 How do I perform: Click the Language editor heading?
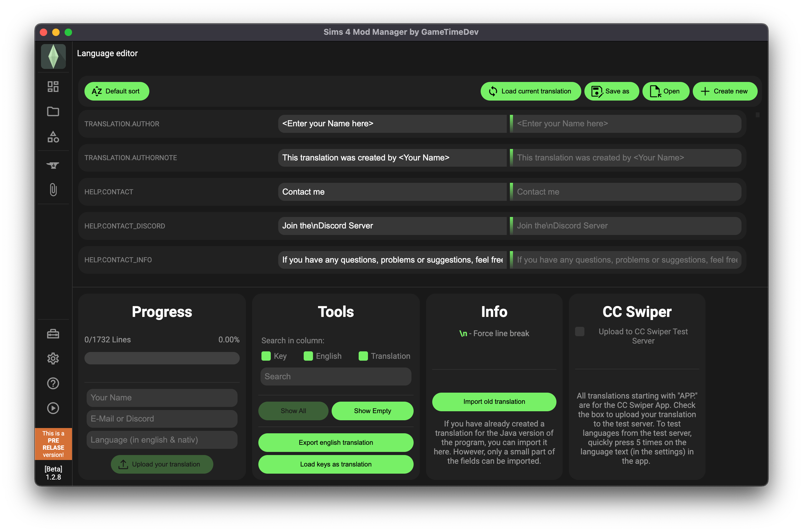pyautogui.click(x=107, y=53)
